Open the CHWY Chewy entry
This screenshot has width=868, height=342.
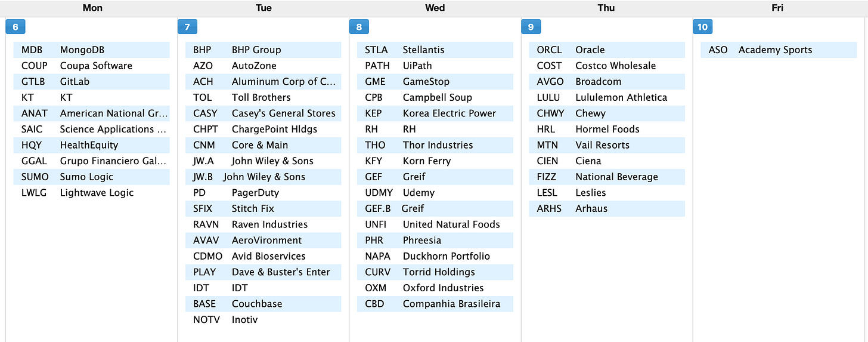point(607,113)
